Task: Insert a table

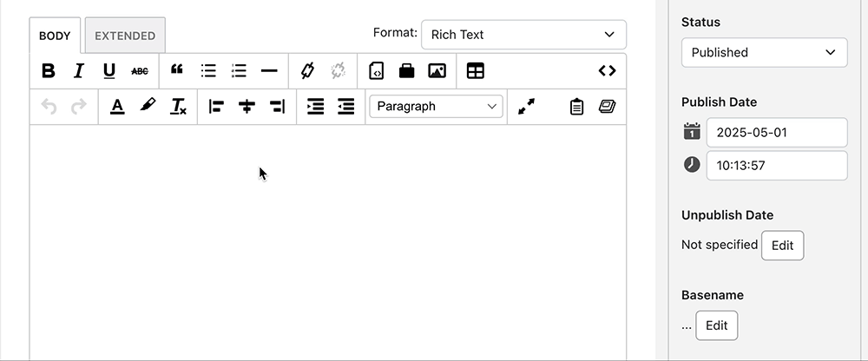Action: coord(476,71)
